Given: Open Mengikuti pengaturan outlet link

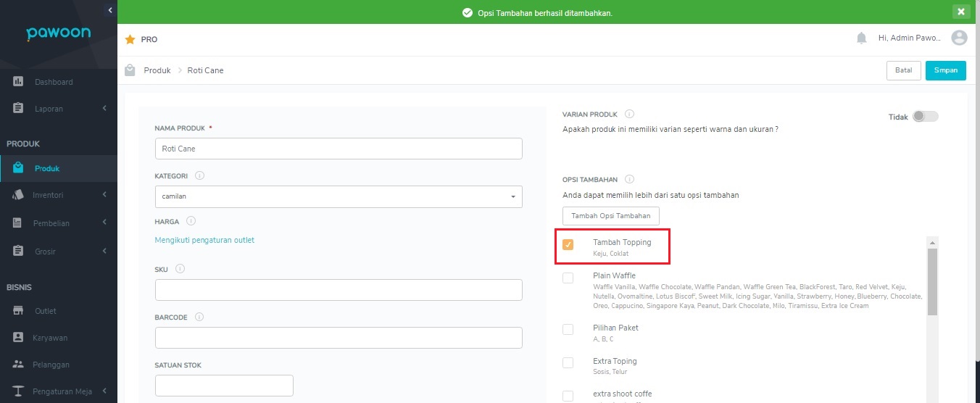Looking at the screenshot, I should click(204, 240).
